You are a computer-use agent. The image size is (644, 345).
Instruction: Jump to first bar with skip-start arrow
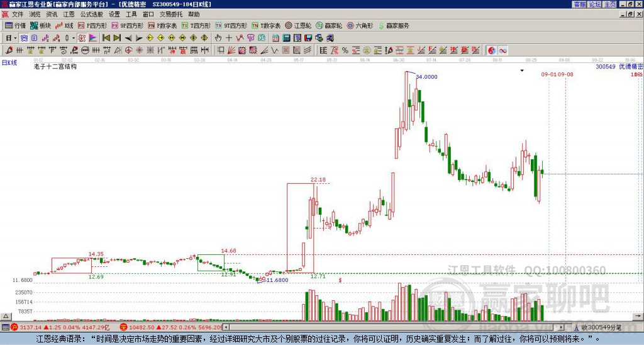[106, 38]
